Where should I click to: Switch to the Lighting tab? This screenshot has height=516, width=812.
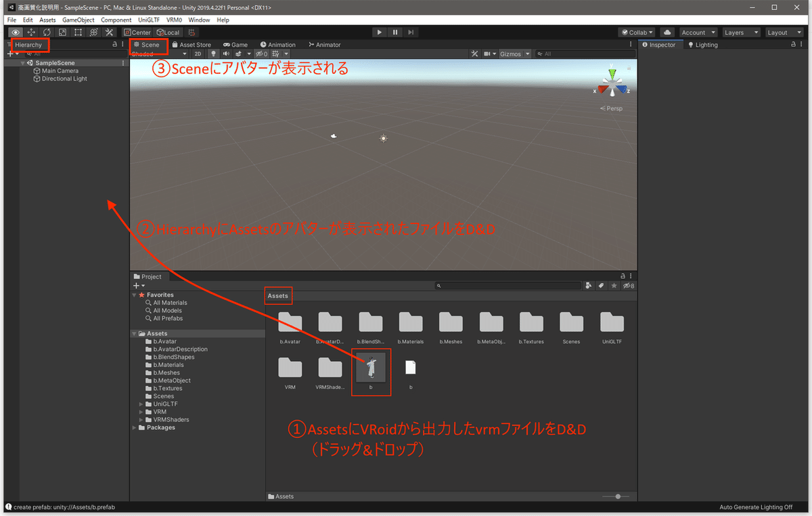(x=703, y=45)
